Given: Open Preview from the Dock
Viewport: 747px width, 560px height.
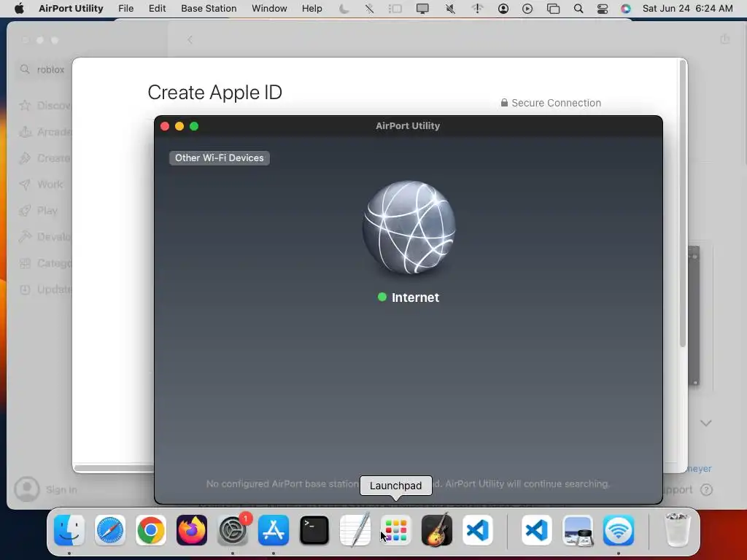Looking at the screenshot, I should coord(578,530).
